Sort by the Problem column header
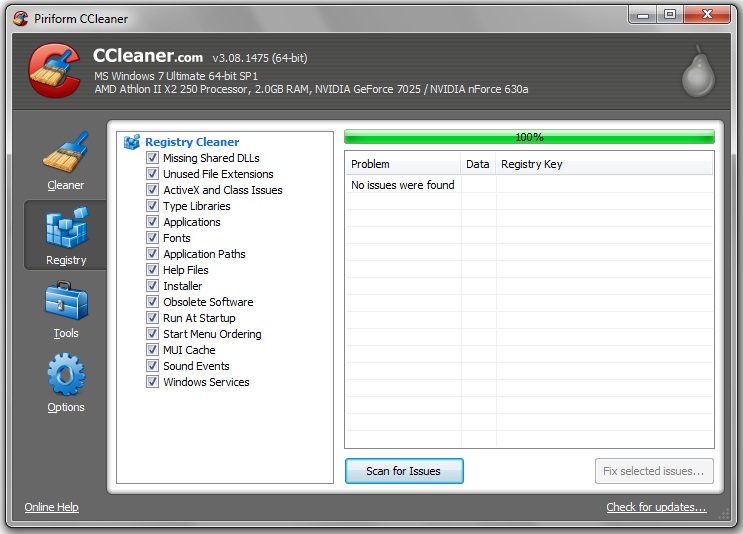The width and height of the screenshot is (743, 534). coord(403,164)
